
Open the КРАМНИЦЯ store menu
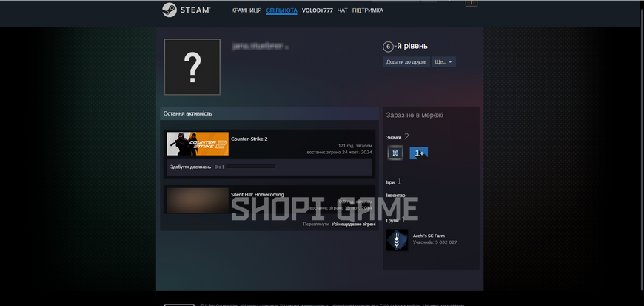[246, 10]
